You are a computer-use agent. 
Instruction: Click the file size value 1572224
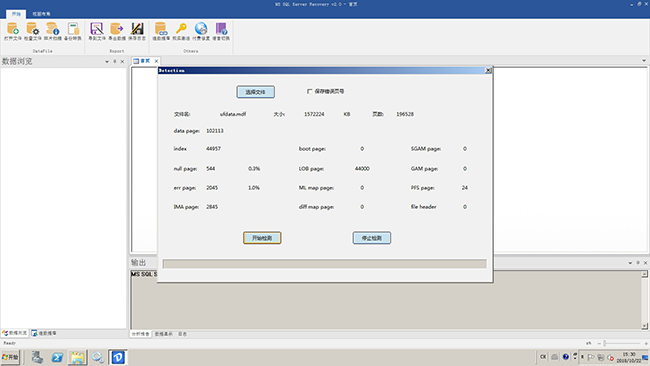tap(314, 114)
